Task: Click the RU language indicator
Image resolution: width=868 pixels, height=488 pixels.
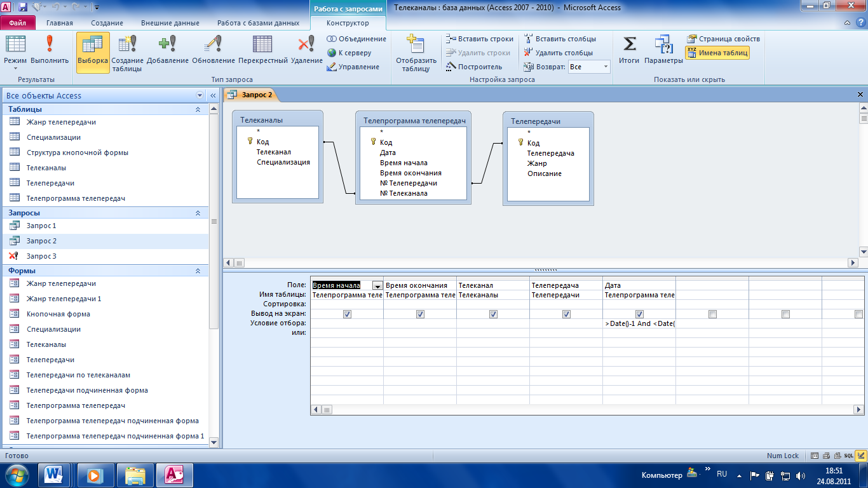Action: coord(722,474)
